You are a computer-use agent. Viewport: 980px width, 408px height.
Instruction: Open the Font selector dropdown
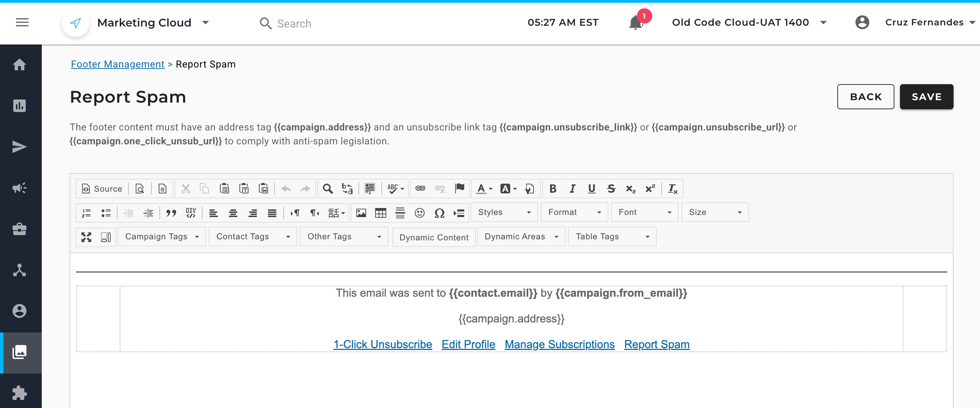(644, 212)
